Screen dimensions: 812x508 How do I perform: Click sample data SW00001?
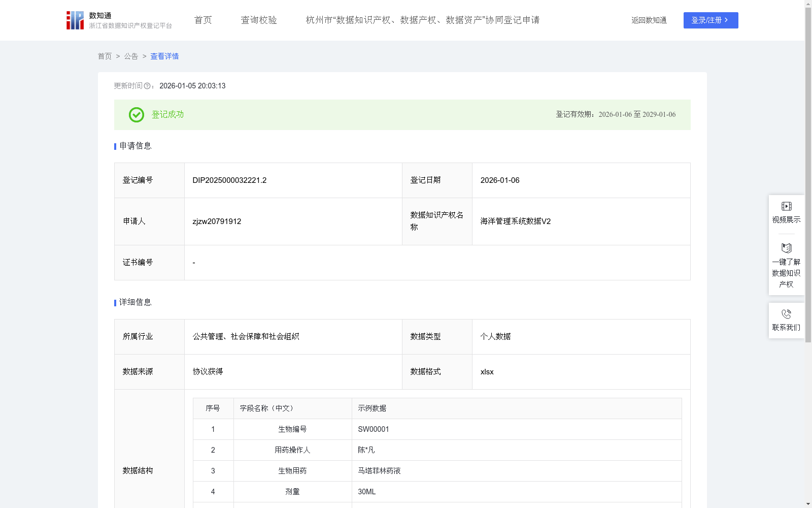coord(374,429)
